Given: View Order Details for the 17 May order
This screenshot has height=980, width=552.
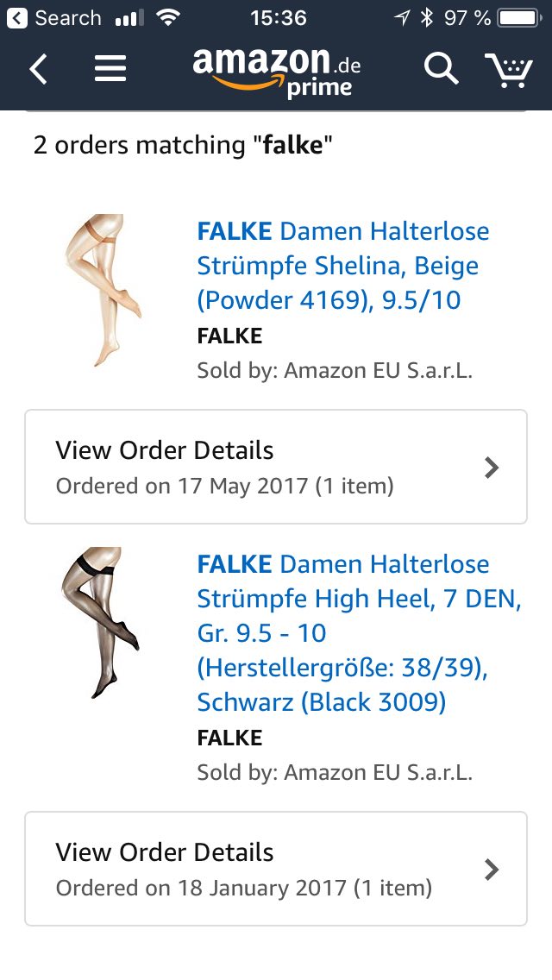Looking at the screenshot, I should pos(276,467).
